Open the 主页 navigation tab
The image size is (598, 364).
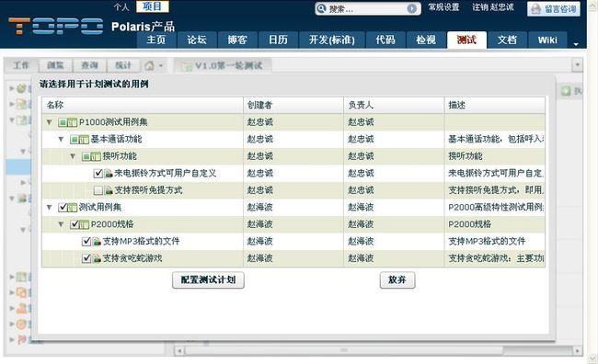[x=156, y=40]
